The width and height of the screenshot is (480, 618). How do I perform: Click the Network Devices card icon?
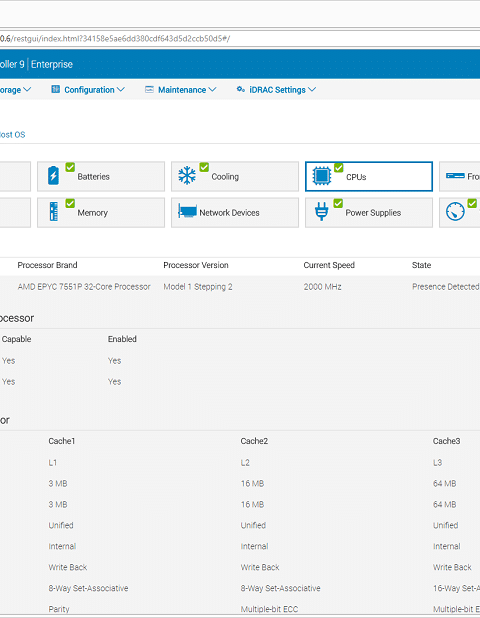pos(187,211)
